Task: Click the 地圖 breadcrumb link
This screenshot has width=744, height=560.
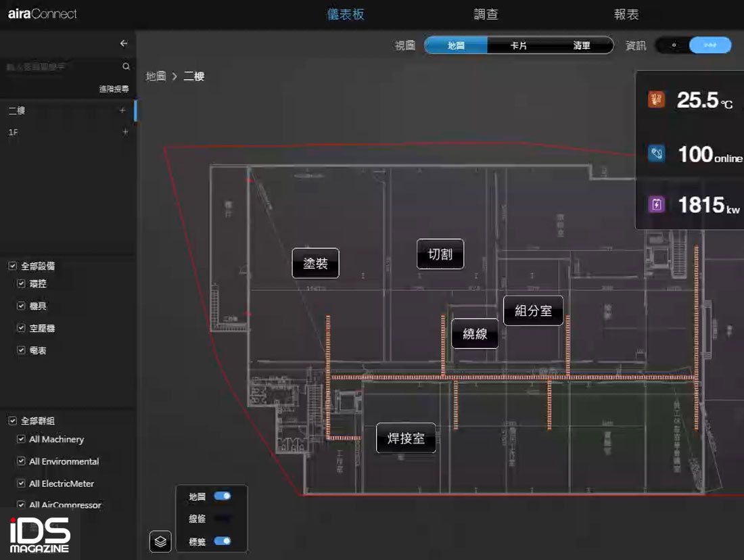Action: (x=156, y=76)
